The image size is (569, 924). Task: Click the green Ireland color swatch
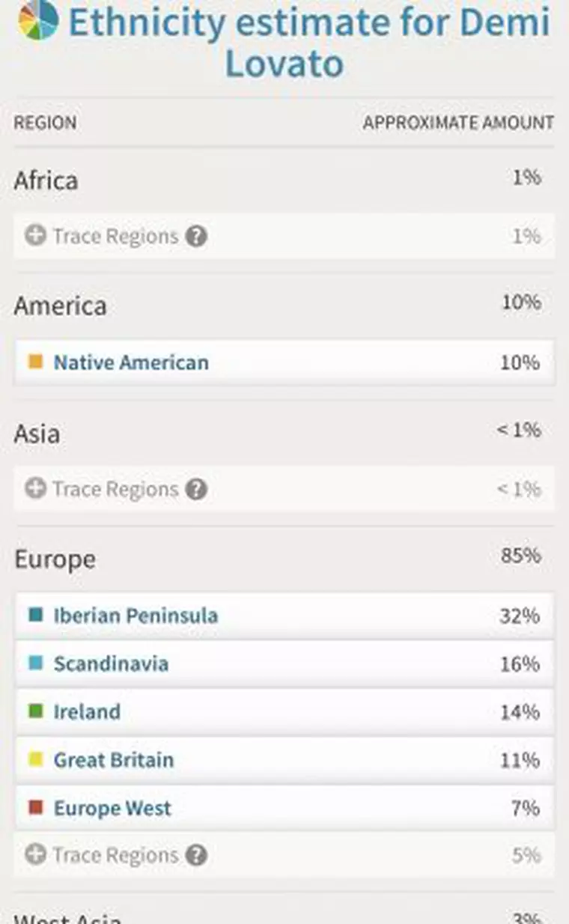(x=35, y=711)
